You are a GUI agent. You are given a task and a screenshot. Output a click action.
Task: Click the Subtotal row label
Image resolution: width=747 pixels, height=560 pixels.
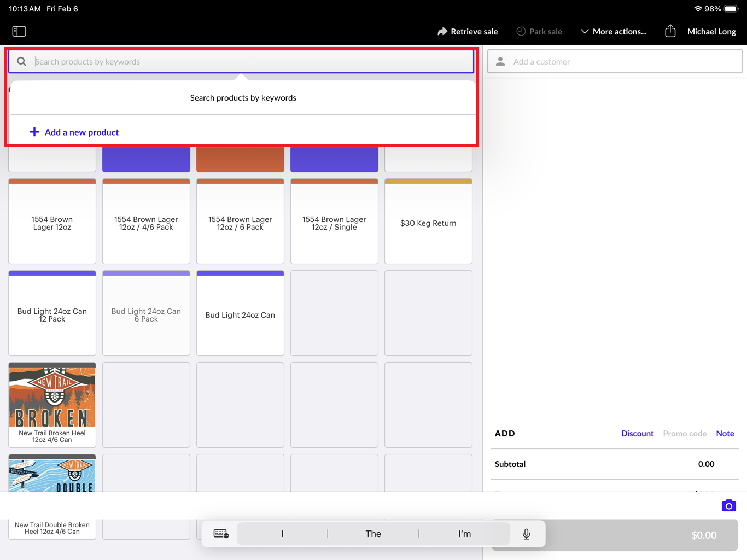510,464
